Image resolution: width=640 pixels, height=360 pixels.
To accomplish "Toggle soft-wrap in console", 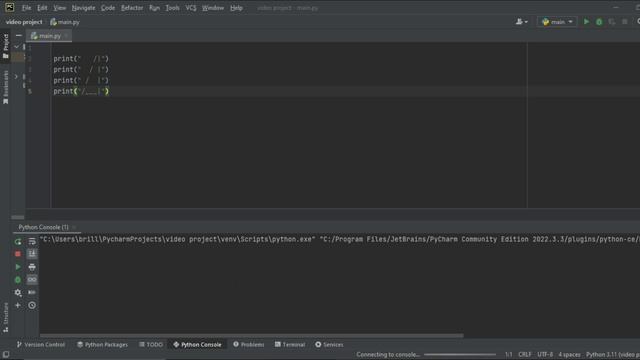I will point(32,242).
